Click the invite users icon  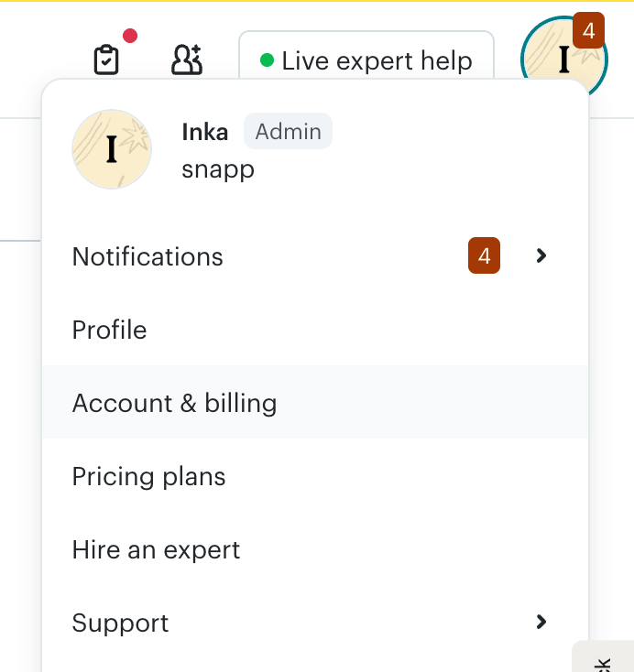(x=187, y=60)
